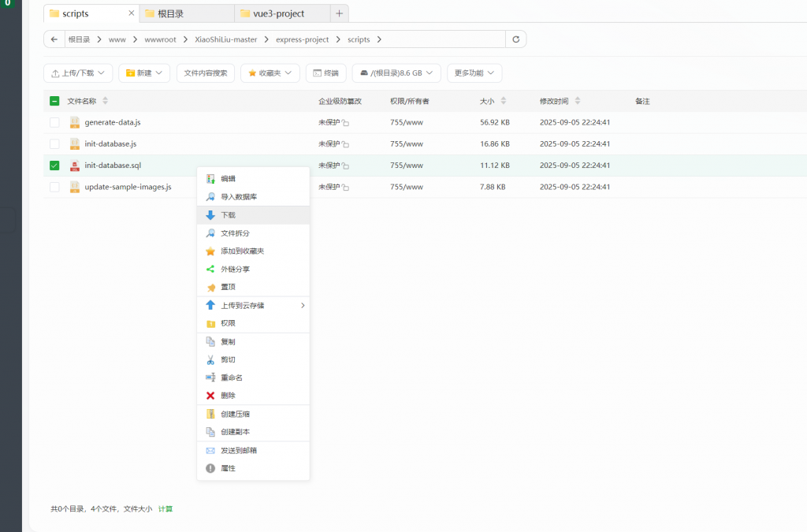Expand the More Functions (更多功能) dropdown

[474, 73]
